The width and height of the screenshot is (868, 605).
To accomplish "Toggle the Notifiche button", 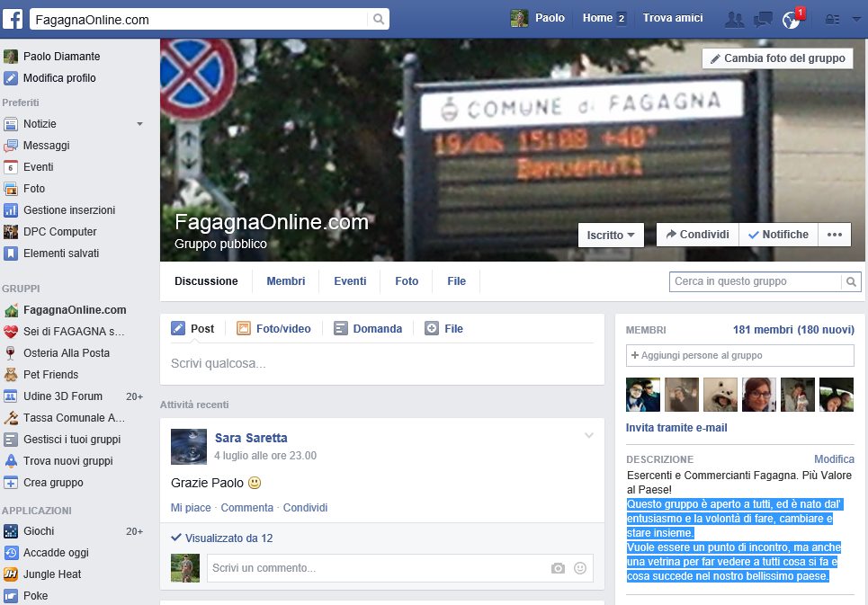I will 778,235.
